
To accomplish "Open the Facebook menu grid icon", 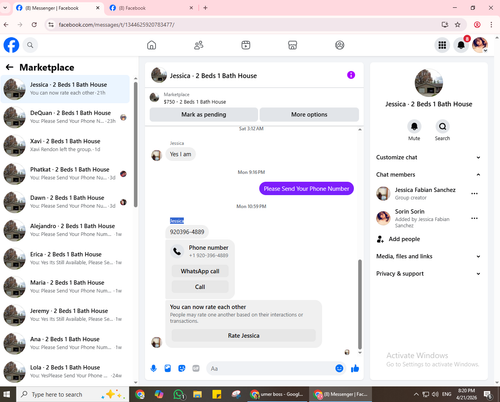I will 442,45.
